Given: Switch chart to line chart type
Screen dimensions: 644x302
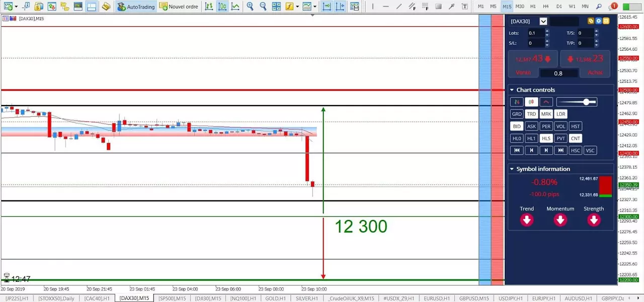Looking at the screenshot, I should [x=235, y=7].
